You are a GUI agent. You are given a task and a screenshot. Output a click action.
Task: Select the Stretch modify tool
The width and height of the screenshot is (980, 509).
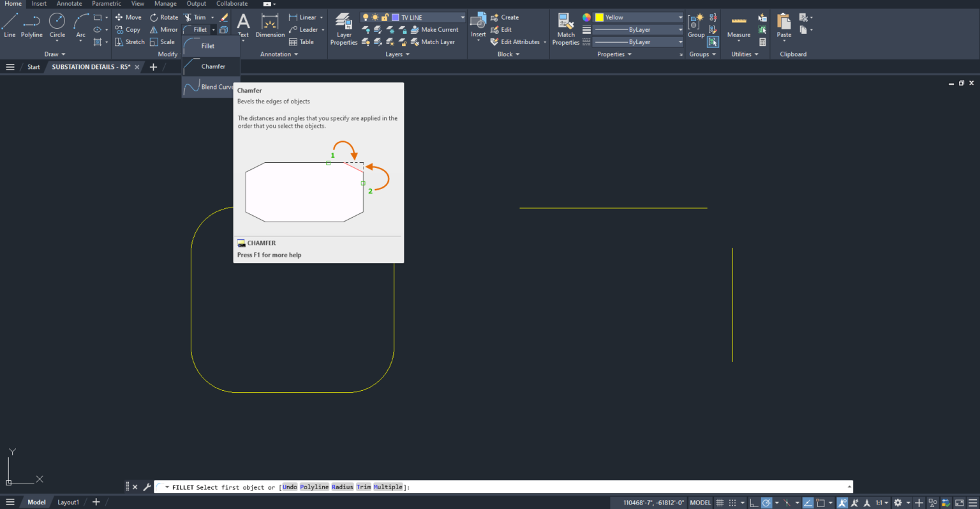pyautogui.click(x=130, y=42)
